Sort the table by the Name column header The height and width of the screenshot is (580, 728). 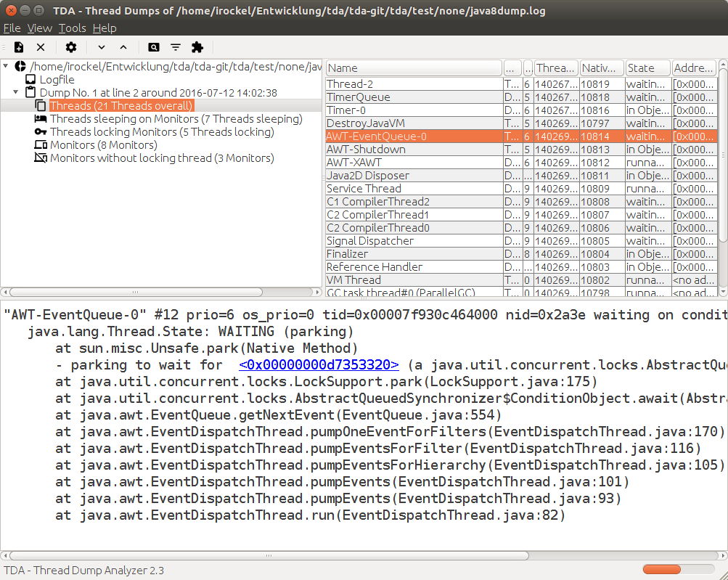(414, 68)
